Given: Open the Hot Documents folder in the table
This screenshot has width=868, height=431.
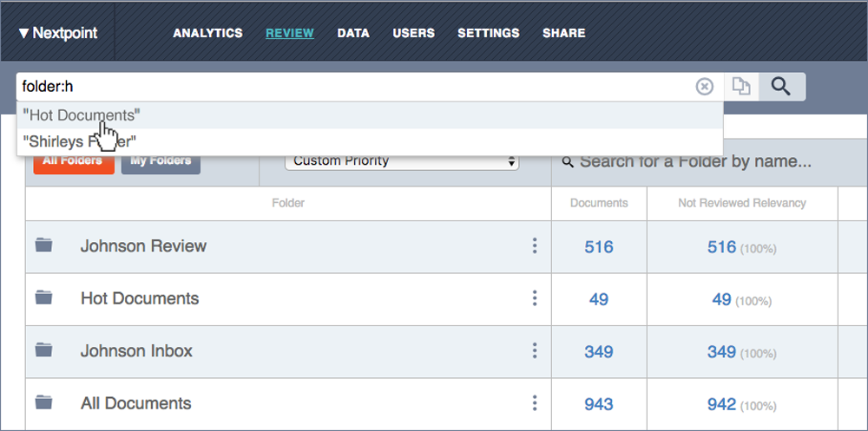Looking at the screenshot, I should 140,298.
